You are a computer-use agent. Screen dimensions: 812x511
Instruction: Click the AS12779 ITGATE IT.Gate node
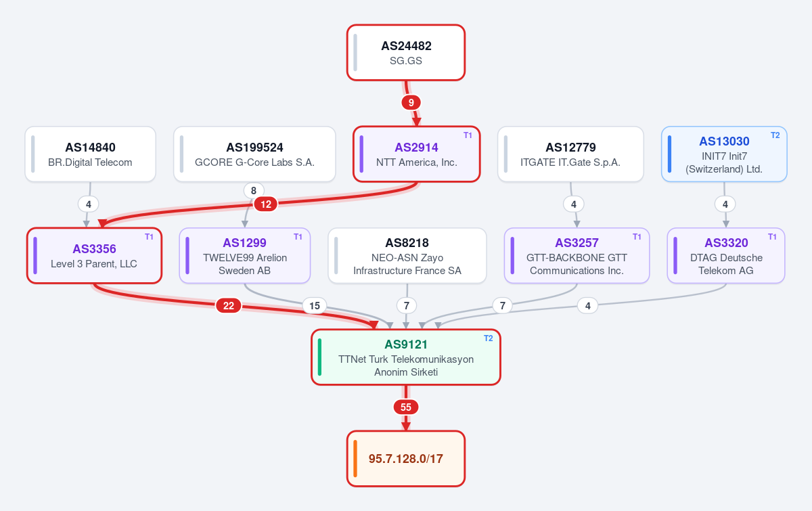(570, 154)
